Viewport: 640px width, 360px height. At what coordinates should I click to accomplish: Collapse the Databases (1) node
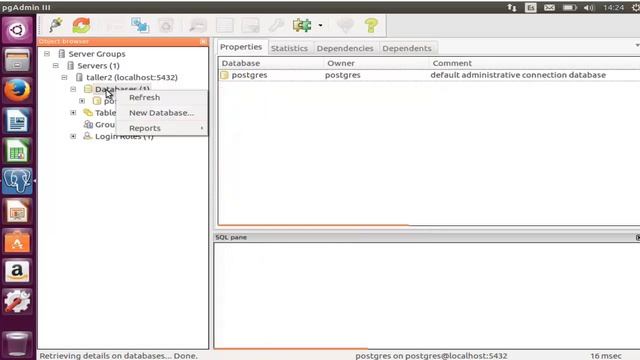point(73,89)
